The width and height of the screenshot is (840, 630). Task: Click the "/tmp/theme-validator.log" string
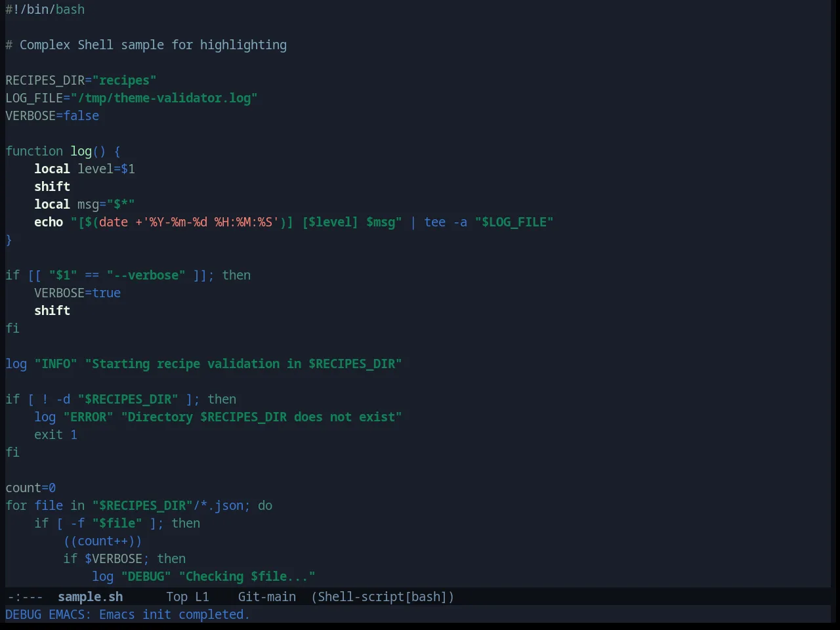click(x=164, y=98)
